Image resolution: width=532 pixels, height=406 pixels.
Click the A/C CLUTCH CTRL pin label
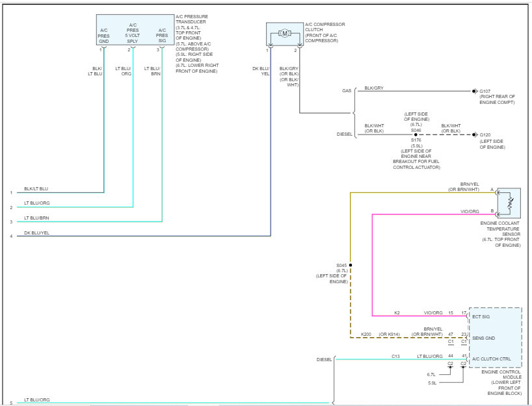[491, 359]
